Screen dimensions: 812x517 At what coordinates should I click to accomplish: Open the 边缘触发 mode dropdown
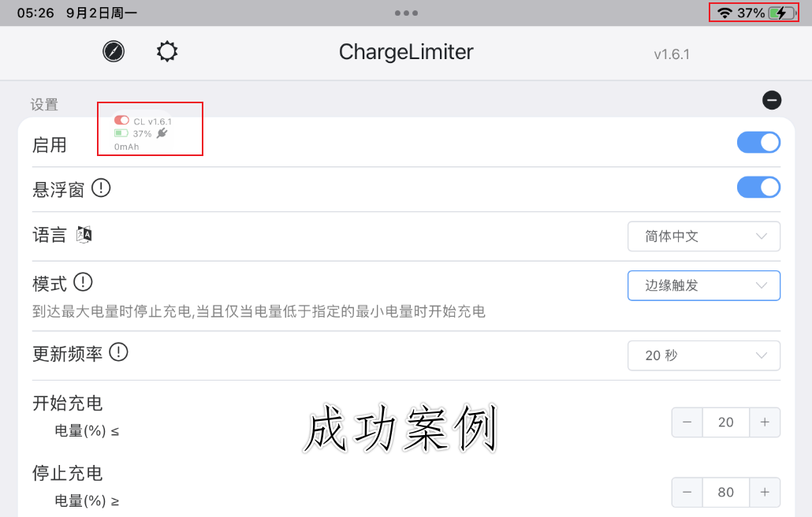click(704, 285)
